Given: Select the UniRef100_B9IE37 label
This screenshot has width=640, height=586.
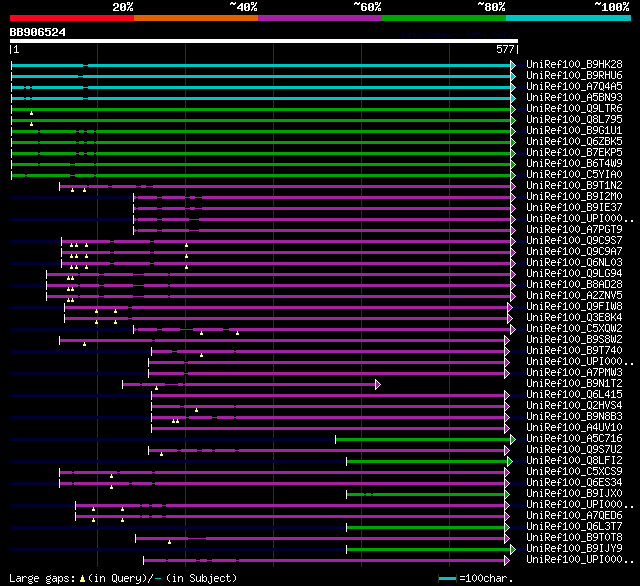Looking at the screenshot, I should (574, 208).
